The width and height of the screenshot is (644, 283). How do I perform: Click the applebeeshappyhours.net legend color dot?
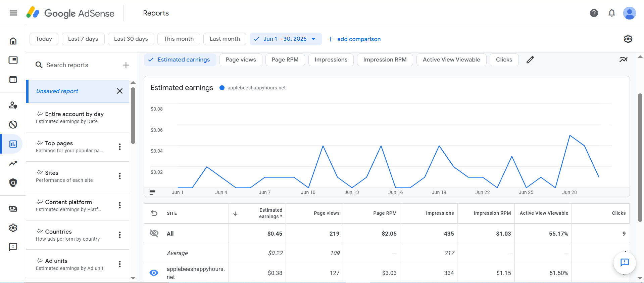[222, 88]
